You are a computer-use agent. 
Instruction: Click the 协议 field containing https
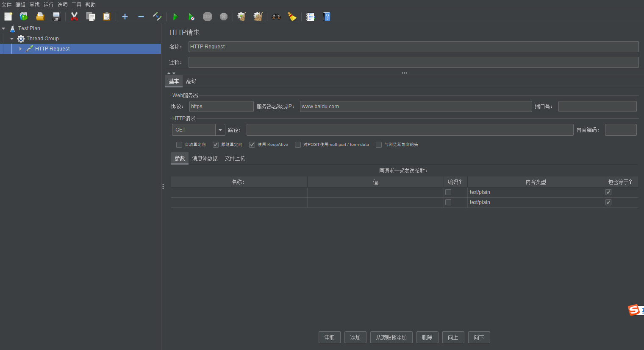221,106
